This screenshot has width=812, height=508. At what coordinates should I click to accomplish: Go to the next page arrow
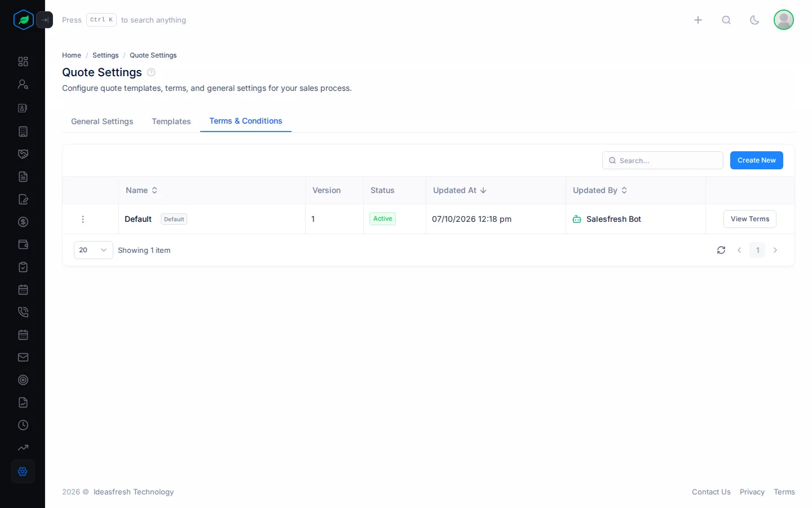click(775, 250)
